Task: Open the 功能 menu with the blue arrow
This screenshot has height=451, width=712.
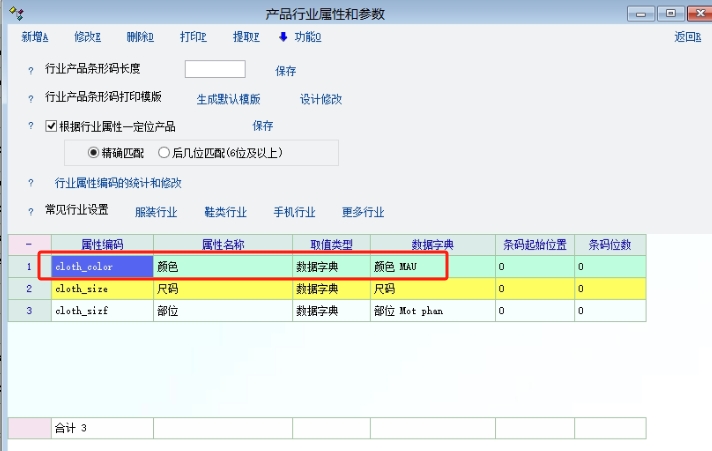Action: [300, 37]
